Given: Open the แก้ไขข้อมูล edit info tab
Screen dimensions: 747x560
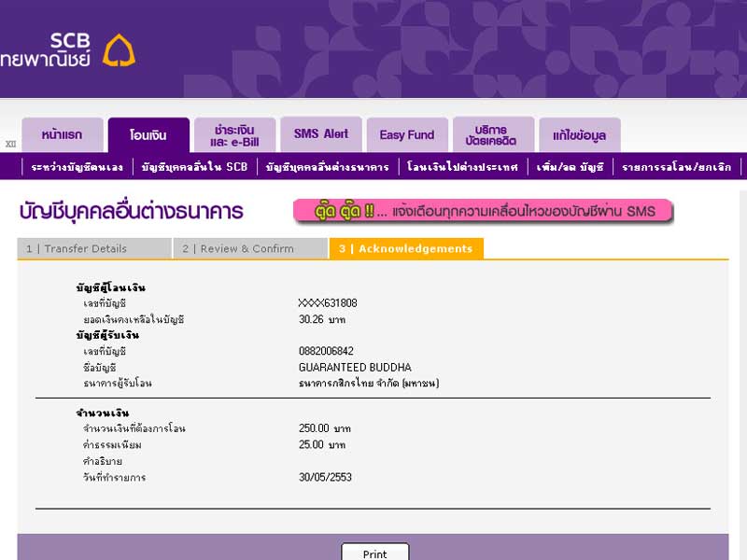Looking at the screenshot, I should (x=579, y=135).
